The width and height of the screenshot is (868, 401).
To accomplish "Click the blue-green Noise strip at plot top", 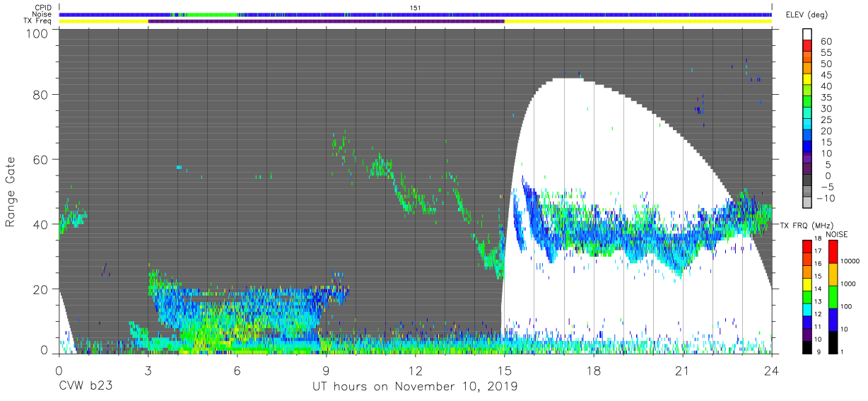I will click(416, 14).
